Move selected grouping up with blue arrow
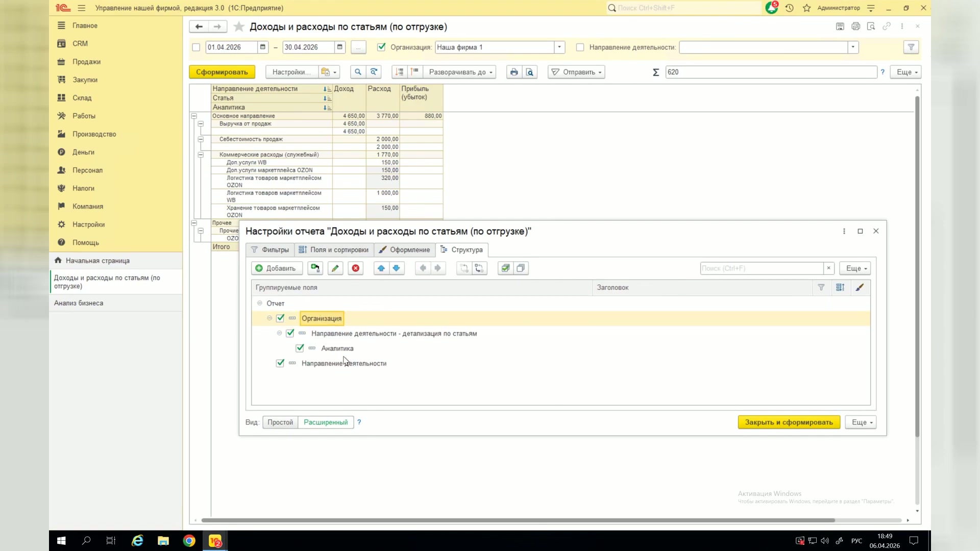 [x=381, y=268]
